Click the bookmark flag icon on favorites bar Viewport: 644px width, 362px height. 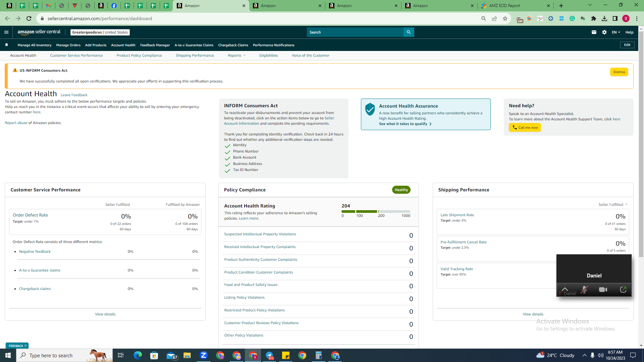pyautogui.click(x=6, y=45)
